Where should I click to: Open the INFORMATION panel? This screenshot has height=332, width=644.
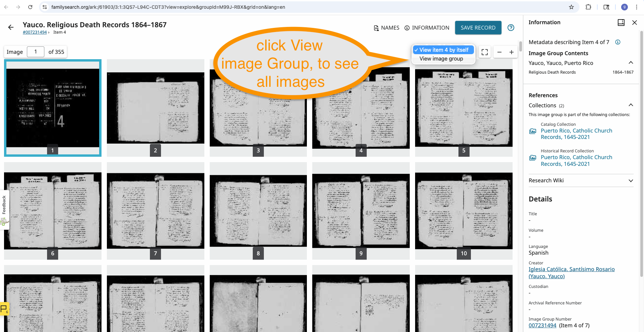427,28
